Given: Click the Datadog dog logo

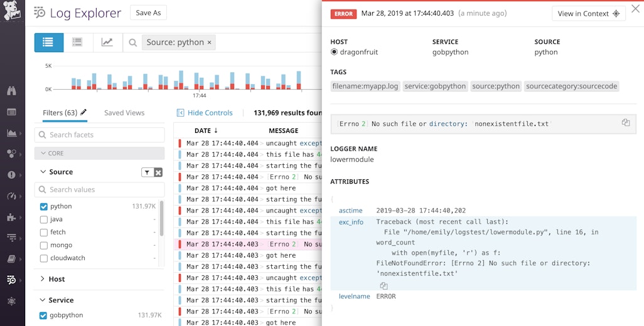Looking at the screenshot, I should (x=12, y=11).
